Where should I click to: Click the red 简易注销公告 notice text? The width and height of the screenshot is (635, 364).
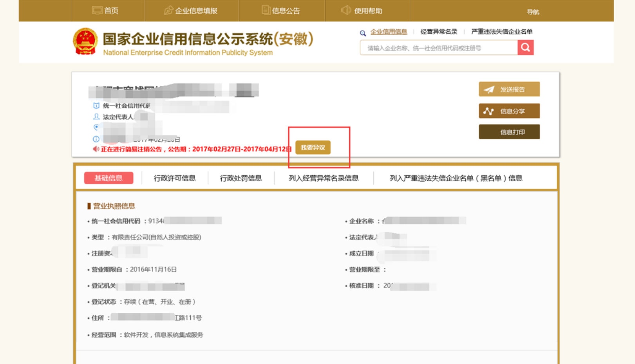point(196,149)
